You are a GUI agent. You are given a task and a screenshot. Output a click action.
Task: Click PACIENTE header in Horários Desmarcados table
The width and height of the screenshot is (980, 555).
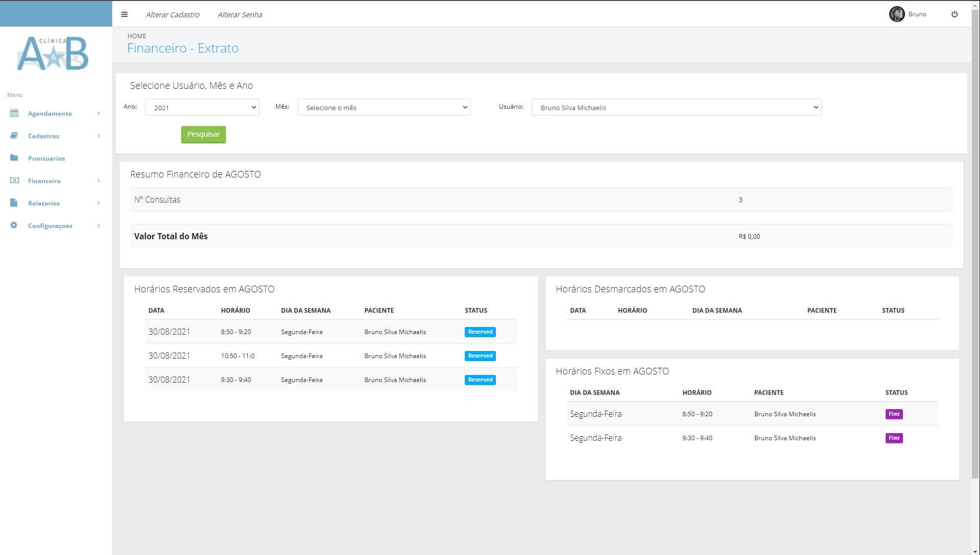(x=822, y=310)
